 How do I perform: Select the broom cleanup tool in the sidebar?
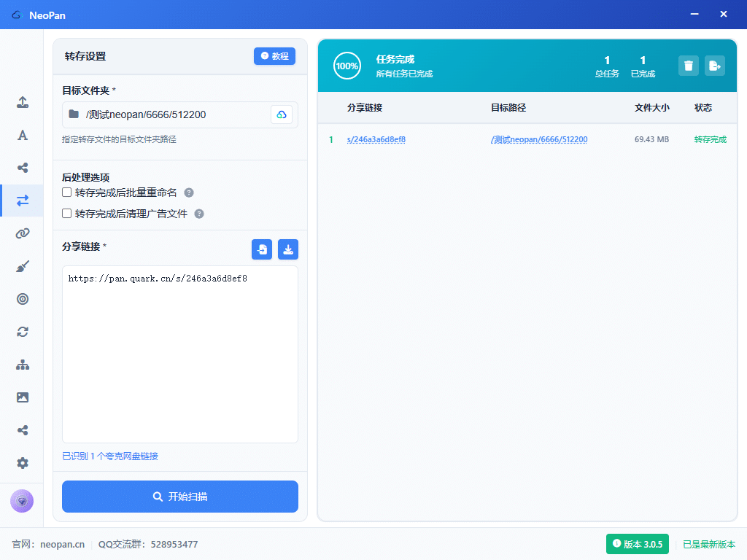click(x=23, y=266)
